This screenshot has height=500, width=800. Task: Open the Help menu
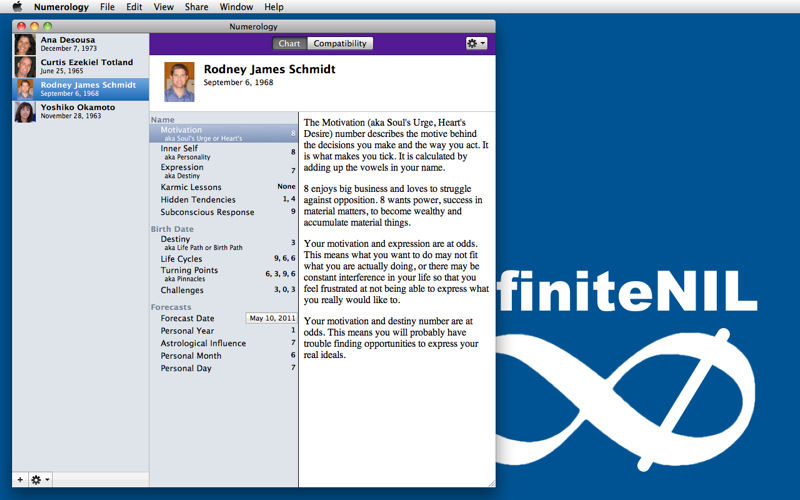(274, 7)
